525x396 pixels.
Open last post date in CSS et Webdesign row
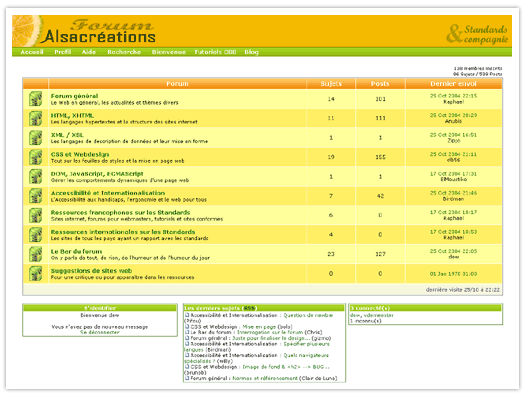(453, 154)
